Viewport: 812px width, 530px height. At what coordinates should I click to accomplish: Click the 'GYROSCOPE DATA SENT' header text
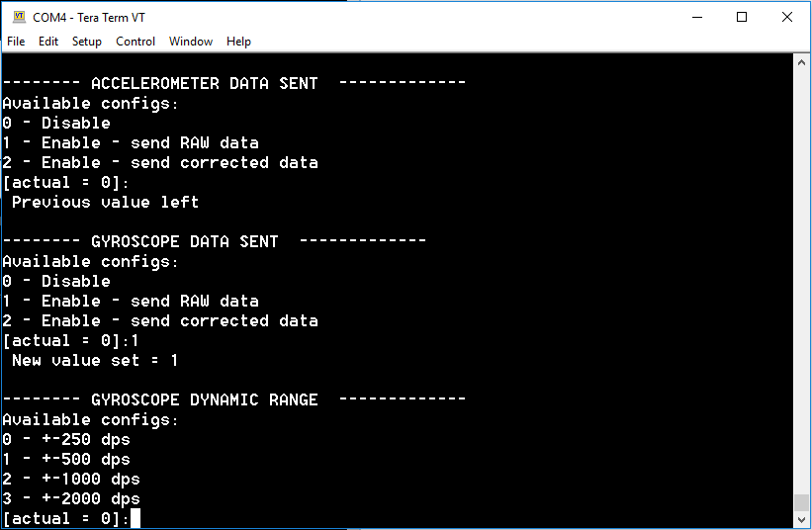pos(185,241)
